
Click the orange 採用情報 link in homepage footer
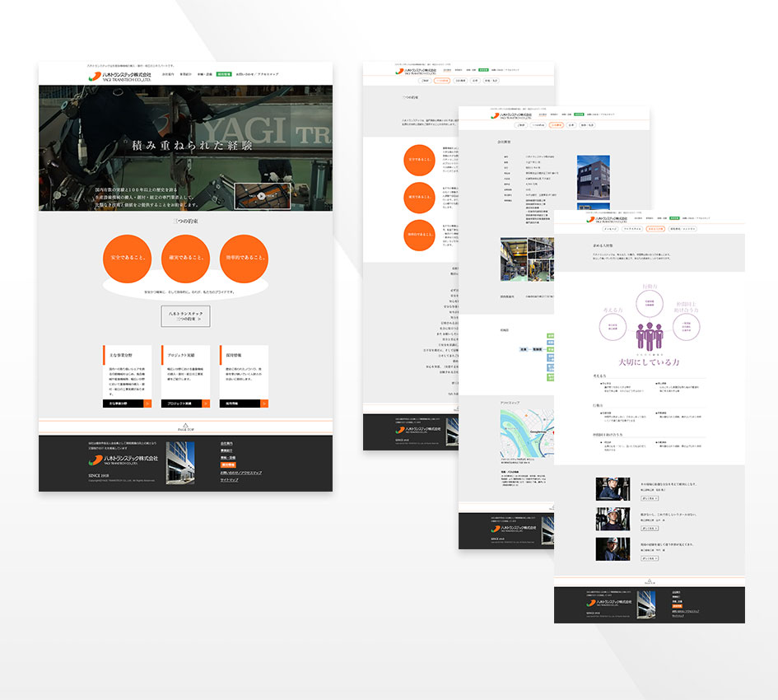point(228,465)
